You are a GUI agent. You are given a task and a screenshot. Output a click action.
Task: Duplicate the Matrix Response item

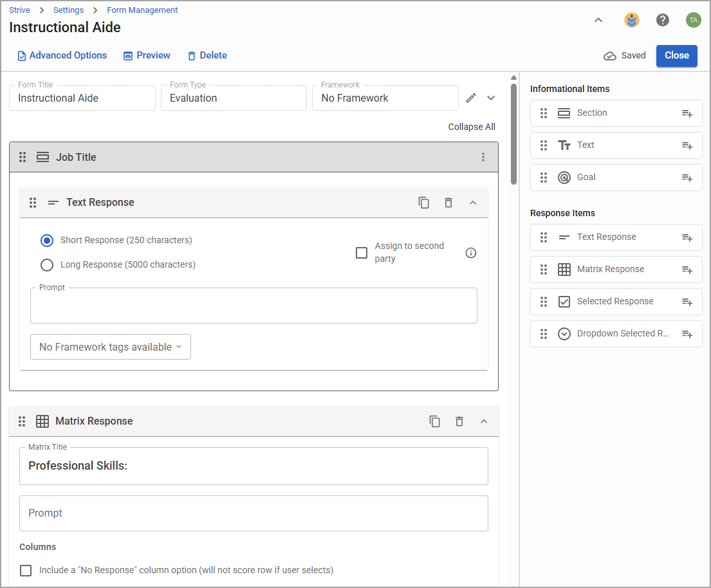click(434, 421)
